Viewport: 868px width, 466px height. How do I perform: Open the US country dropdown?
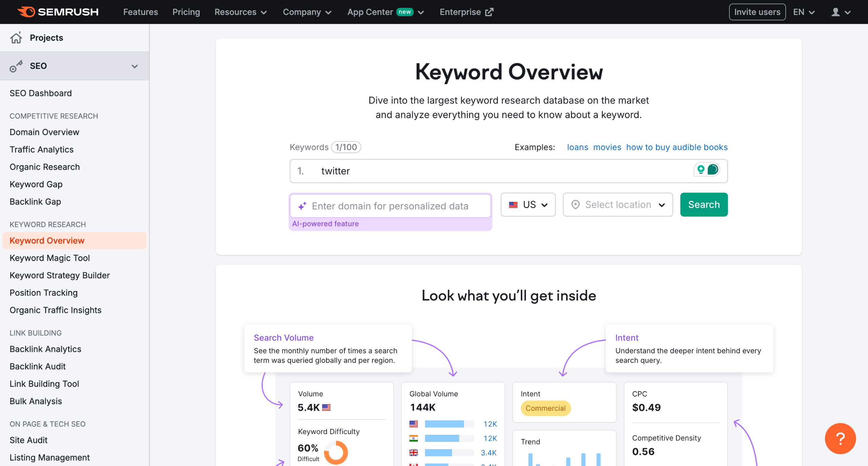pyautogui.click(x=528, y=204)
